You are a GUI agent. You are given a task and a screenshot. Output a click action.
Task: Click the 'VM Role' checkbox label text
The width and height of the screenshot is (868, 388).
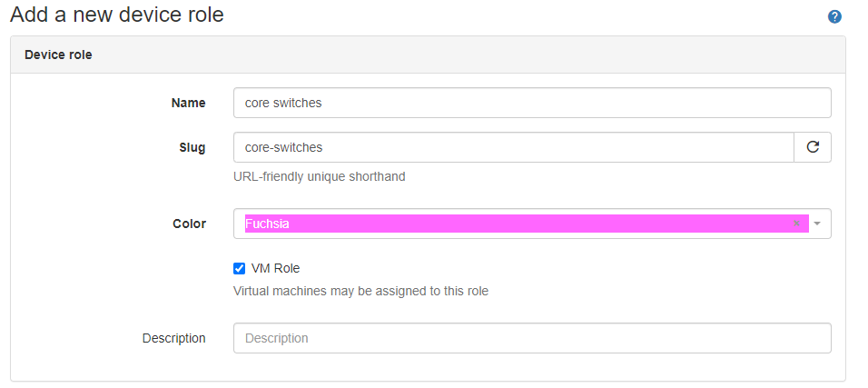pyautogui.click(x=275, y=268)
